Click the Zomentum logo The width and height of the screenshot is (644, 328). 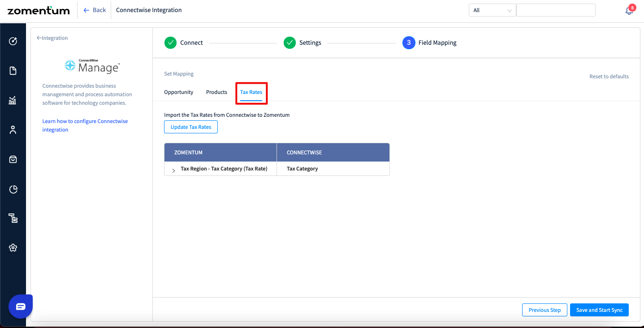39,10
